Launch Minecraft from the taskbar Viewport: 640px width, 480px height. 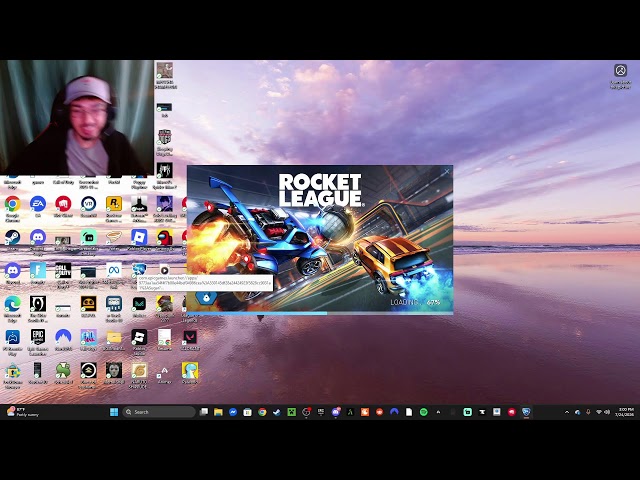291,412
